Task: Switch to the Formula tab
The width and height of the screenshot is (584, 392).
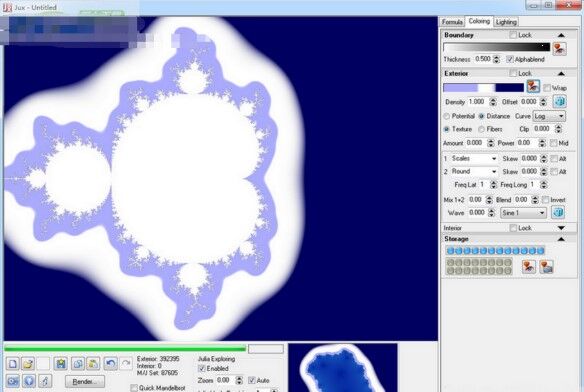Action: tap(452, 22)
